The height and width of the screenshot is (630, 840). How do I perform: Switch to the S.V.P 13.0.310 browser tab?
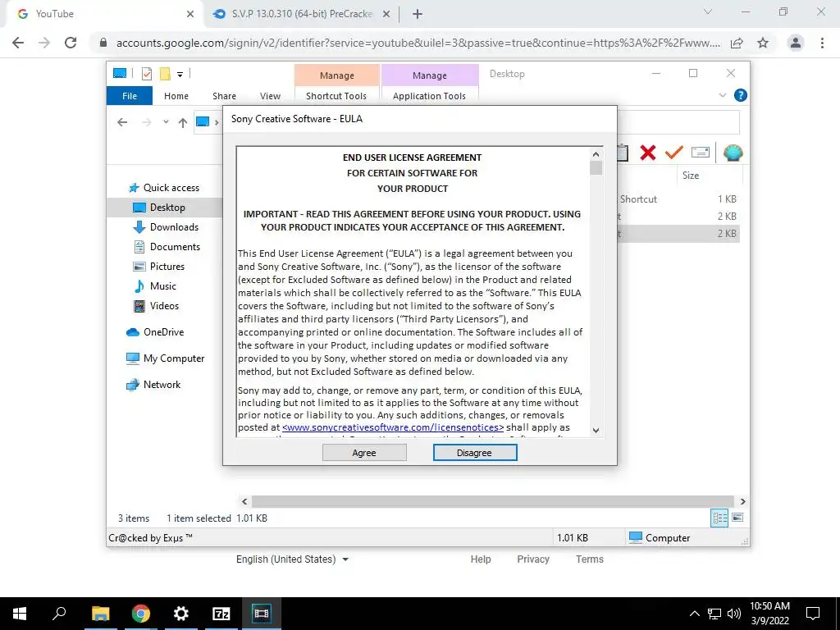302,14
